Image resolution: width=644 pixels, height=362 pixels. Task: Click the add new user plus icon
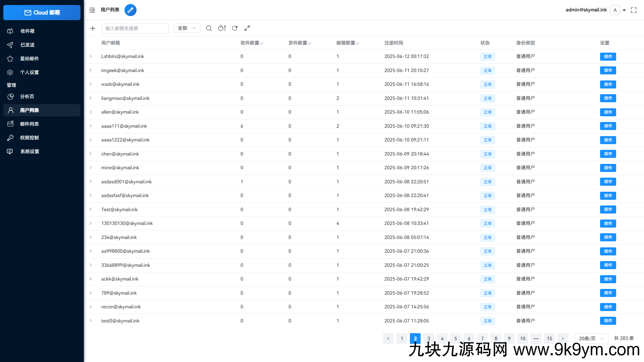pyautogui.click(x=93, y=28)
